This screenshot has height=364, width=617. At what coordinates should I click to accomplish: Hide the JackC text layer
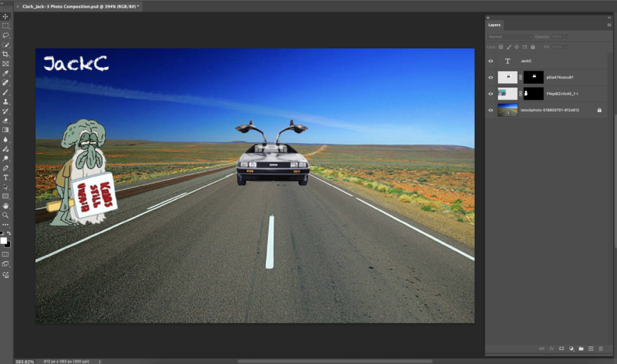click(490, 61)
